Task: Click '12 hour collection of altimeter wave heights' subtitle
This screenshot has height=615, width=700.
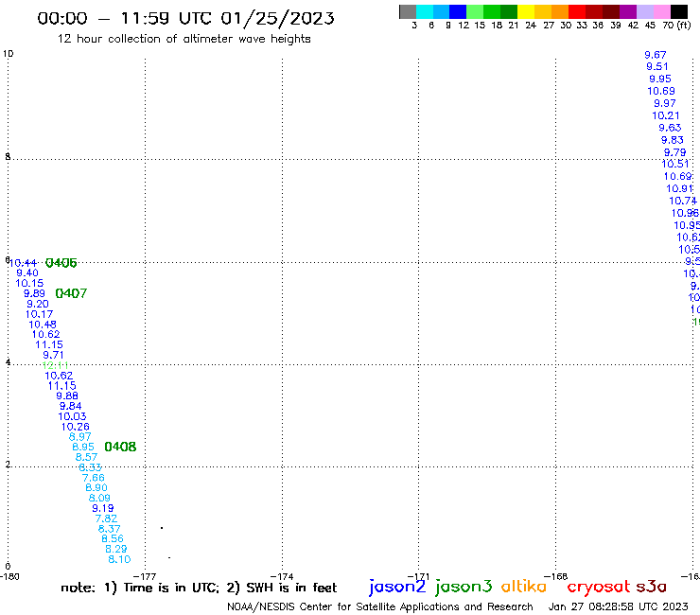Action: coord(184,39)
